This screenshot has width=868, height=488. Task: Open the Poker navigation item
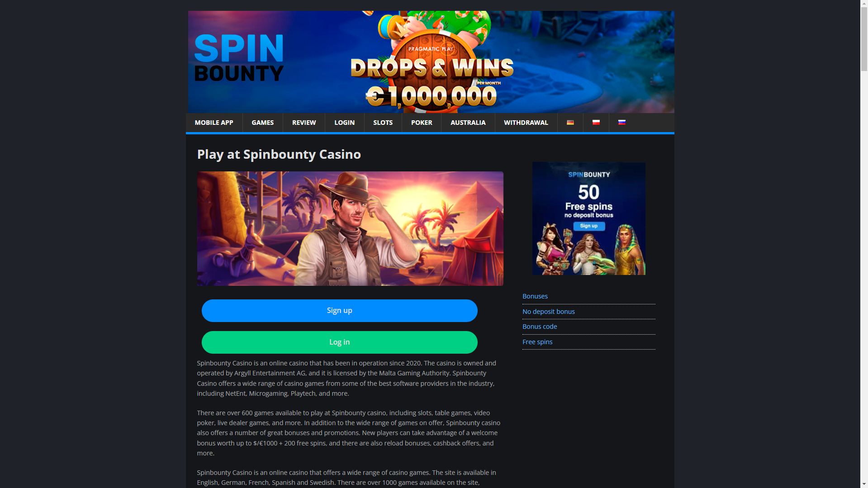422,123
